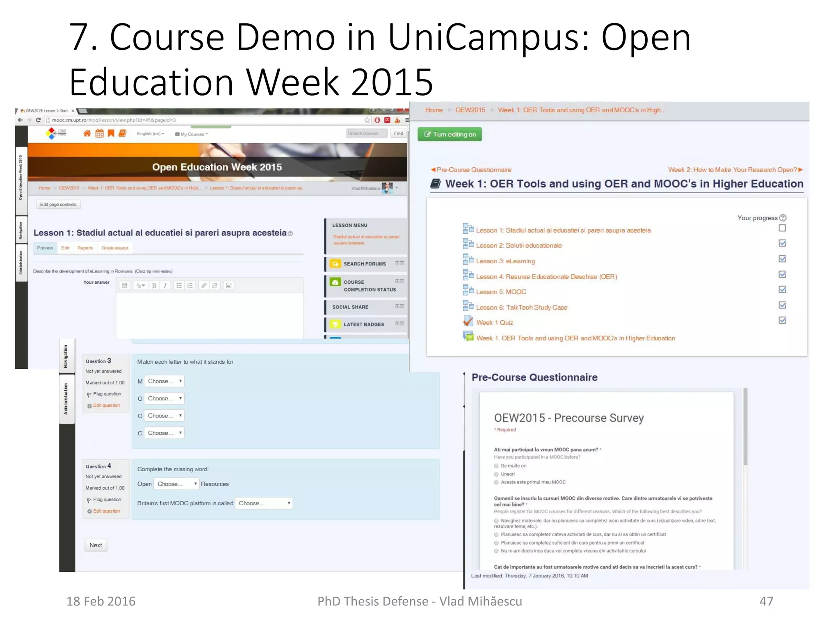Click the Find button beside course search

coord(398,133)
